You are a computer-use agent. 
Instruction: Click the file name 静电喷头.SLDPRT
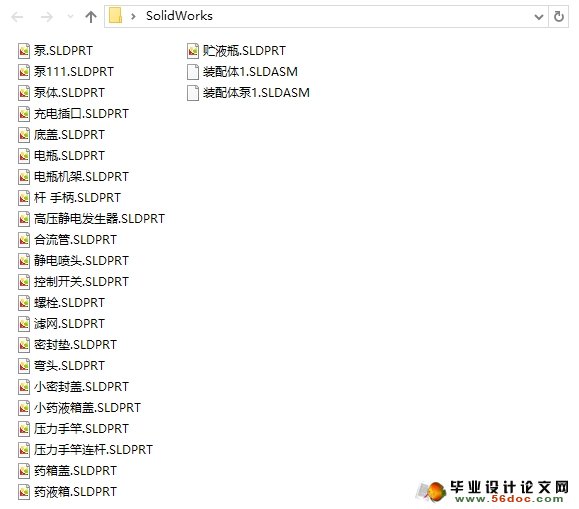[81, 261]
